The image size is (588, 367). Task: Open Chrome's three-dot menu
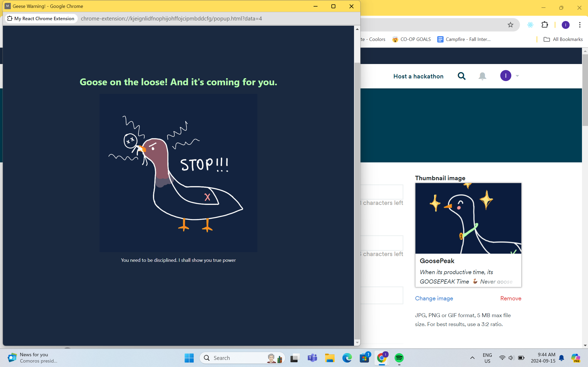[580, 25]
